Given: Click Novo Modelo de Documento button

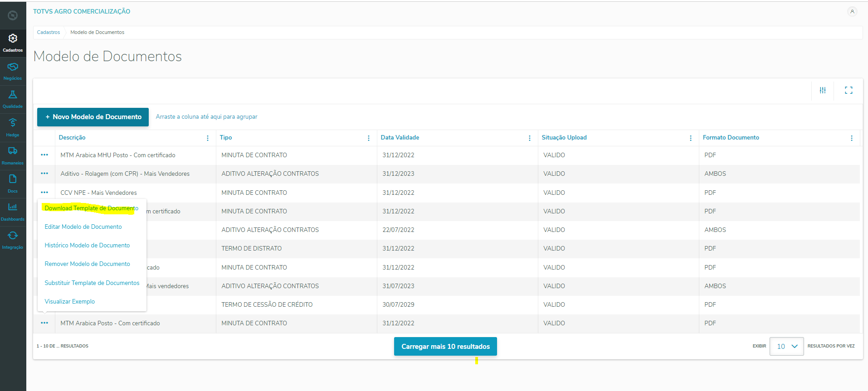Looking at the screenshot, I should [x=93, y=117].
